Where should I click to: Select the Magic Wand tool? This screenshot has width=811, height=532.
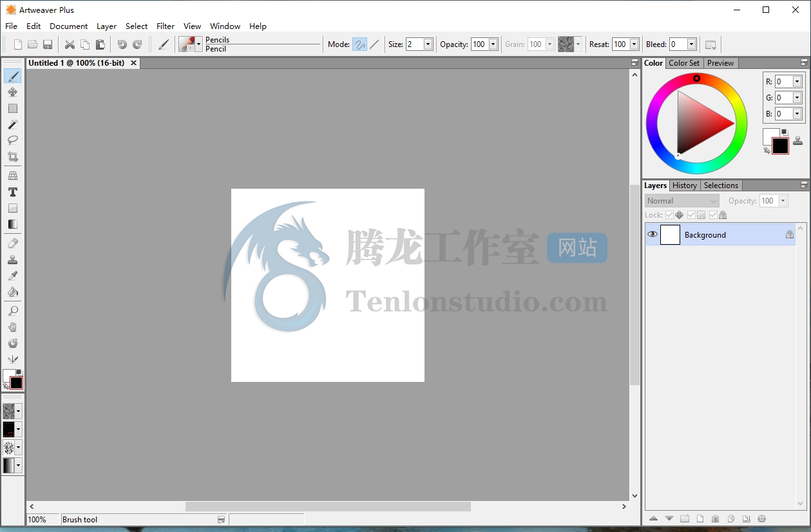13,124
